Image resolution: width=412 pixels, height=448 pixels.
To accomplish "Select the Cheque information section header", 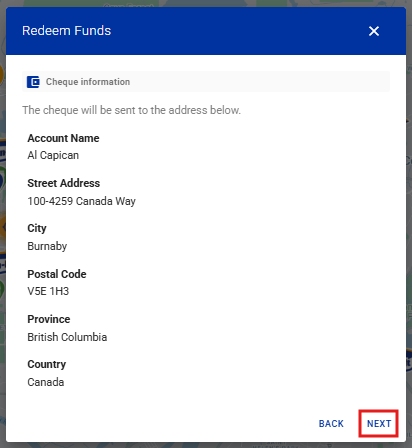I will click(x=206, y=82).
